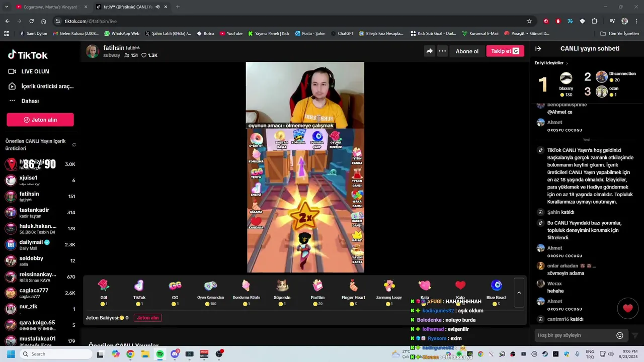Open LIVE OLUN from sidebar
The height and width of the screenshot is (362, 644).
pyautogui.click(x=29, y=71)
